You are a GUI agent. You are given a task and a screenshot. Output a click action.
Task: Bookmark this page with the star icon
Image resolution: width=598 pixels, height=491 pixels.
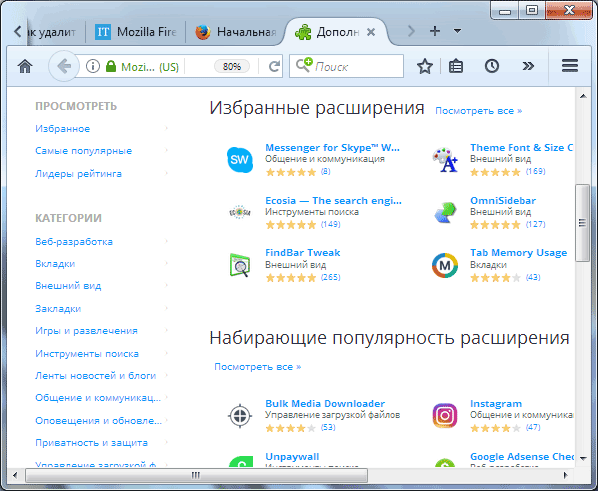tap(425, 66)
